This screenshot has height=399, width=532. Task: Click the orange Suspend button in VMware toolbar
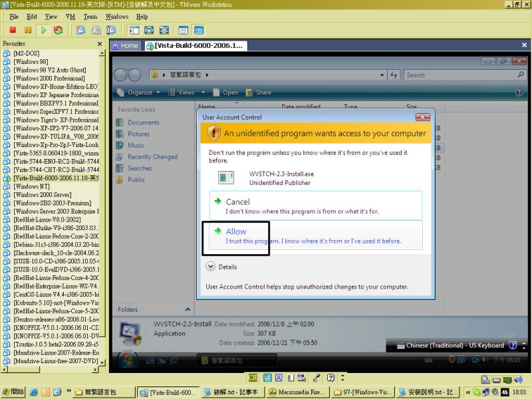[28, 30]
